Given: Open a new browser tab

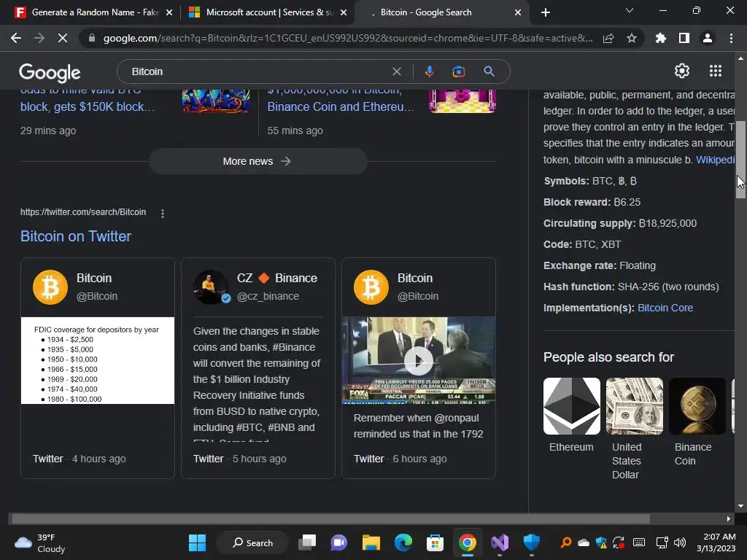Looking at the screenshot, I should click(546, 12).
